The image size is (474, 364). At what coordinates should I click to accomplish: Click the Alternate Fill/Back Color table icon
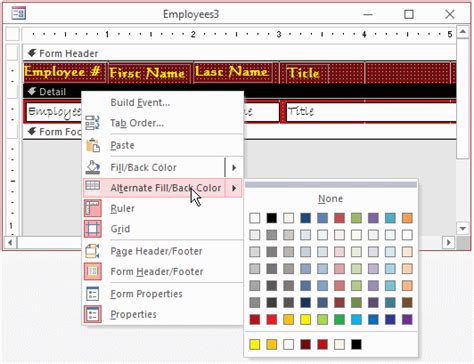(x=92, y=186)
